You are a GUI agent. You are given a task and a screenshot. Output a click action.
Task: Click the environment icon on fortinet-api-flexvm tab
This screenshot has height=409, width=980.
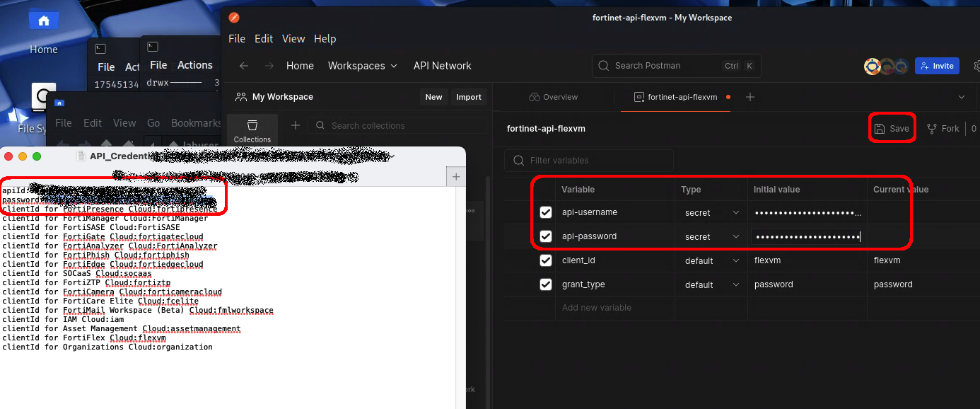pos(638,97)
